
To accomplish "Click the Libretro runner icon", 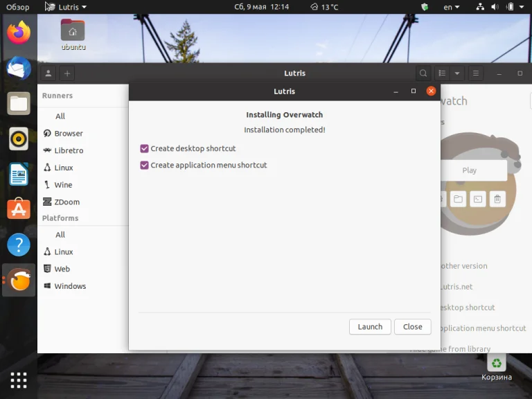I will click(x=47, y=150).
